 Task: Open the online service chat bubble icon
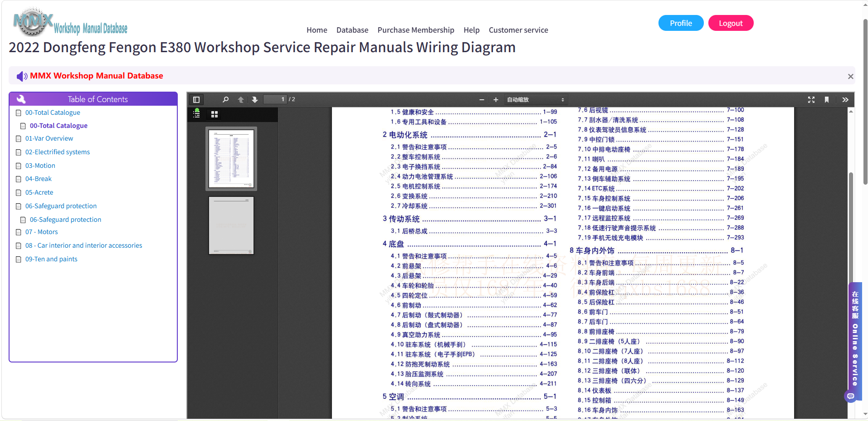(x=851, y=396)
